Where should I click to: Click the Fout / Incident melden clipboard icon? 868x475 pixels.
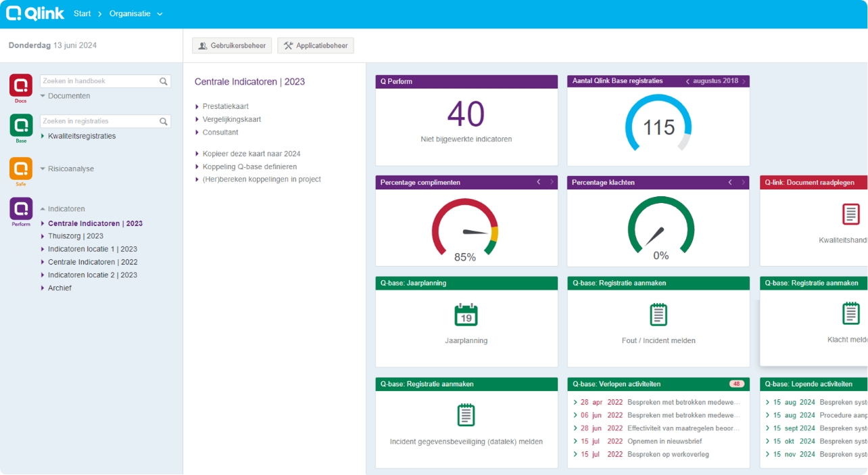(x=658, y=315)
